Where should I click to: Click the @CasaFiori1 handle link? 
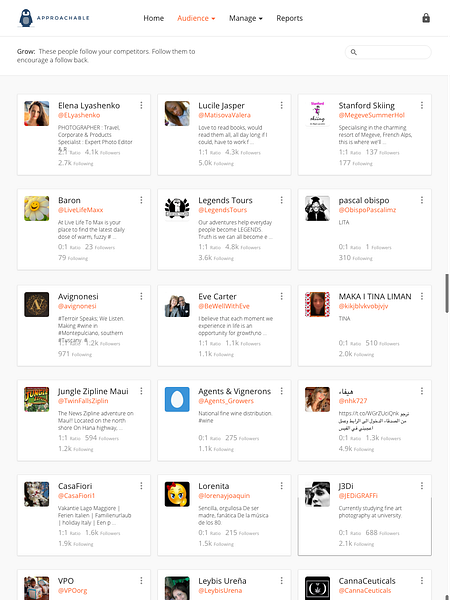coord(77,496)
